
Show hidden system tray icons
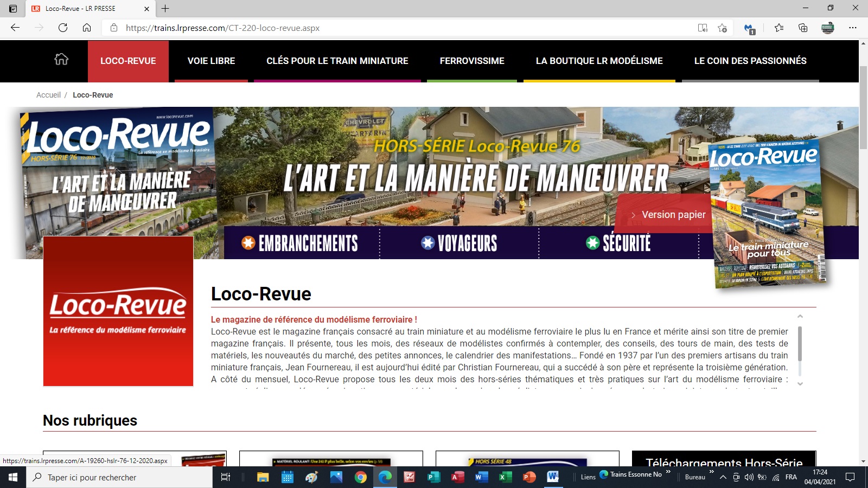click(x=723, y=477)
